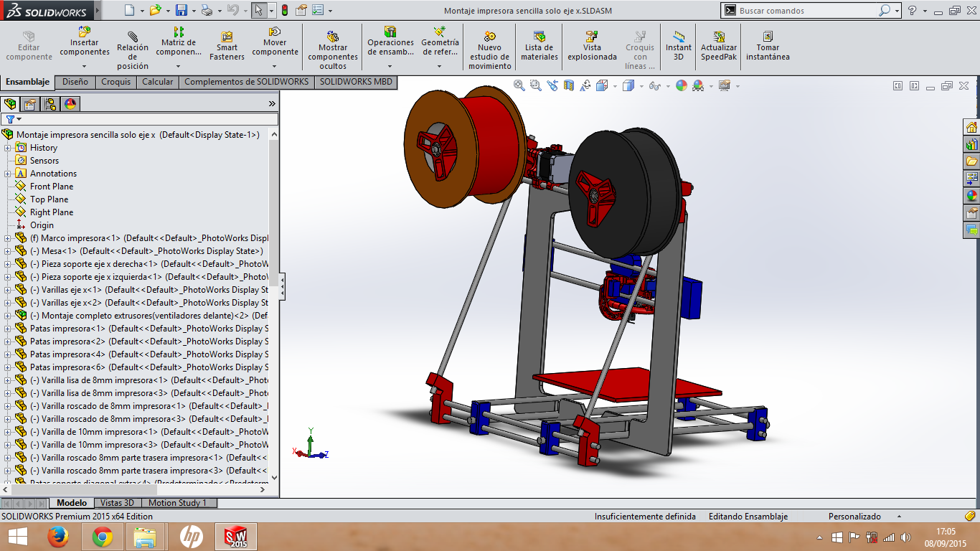Open DisplayManager color ball tab
The height and width of the screenshot is (551, 980).
(x=70, y=104)
